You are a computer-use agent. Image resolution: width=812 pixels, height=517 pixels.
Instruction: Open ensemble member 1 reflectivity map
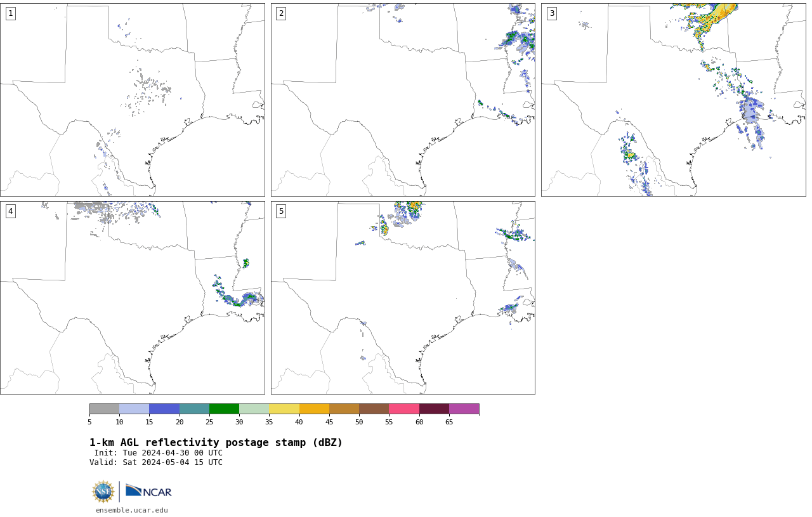(x=133, y=100)
